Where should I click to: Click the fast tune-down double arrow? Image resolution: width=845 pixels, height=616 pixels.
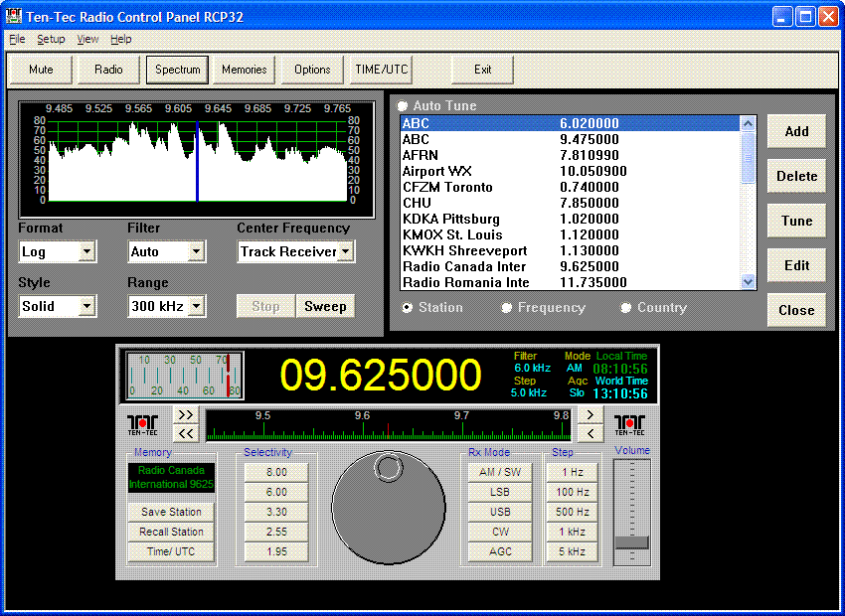click(185, 432)
